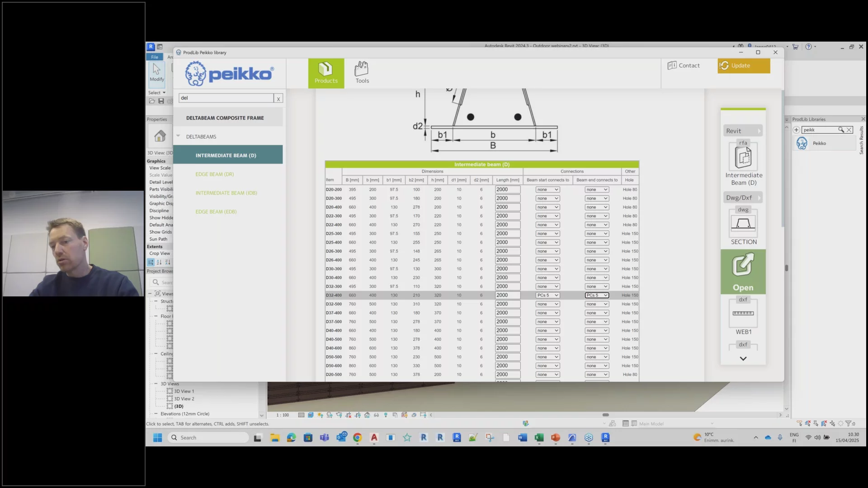Click the Revit home icon in Properties
This screenshot has height=488, width=868.
(160, 136)
